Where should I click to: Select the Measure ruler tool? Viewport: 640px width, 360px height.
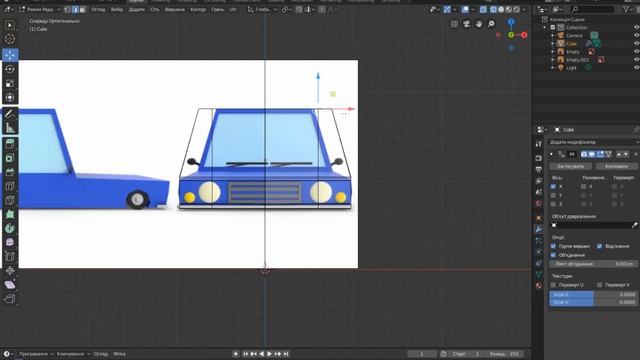point(10,128)
